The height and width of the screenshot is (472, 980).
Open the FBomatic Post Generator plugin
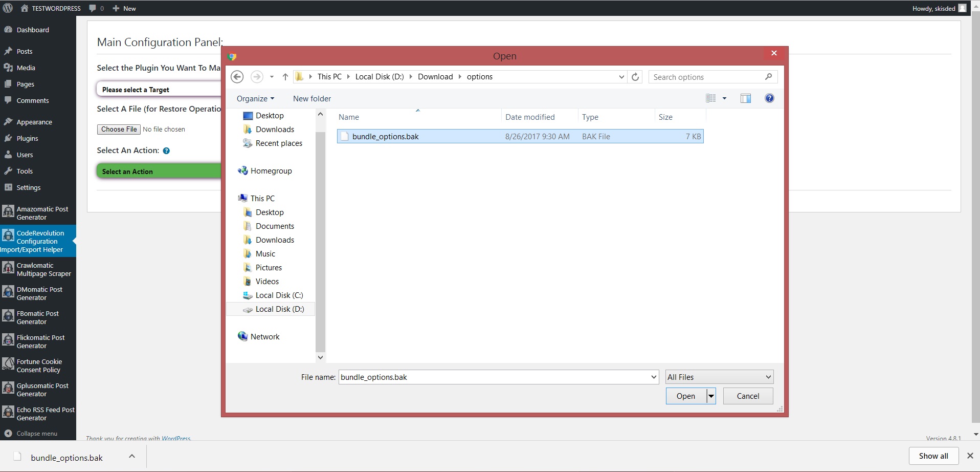pos(38,317)
